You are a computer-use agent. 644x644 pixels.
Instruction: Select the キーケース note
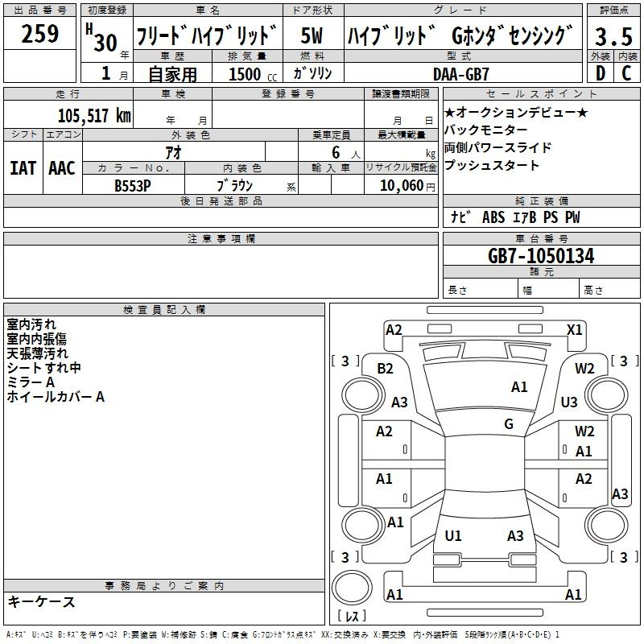pos(42,602)
